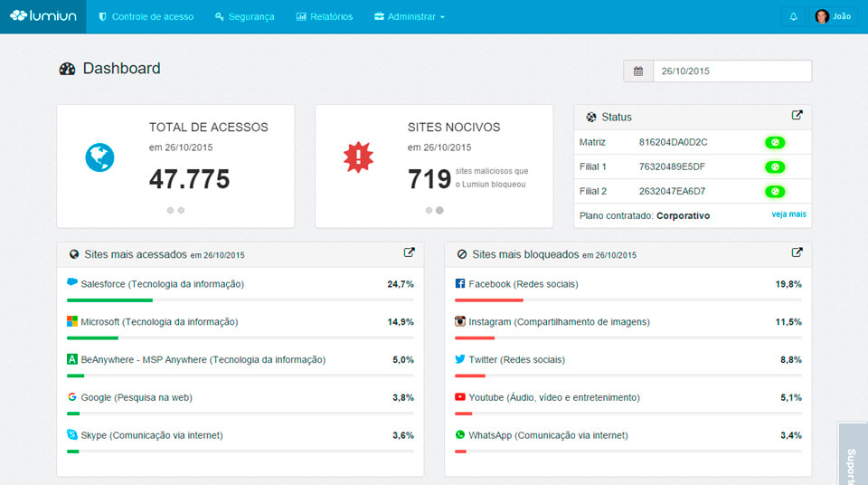The image size is (868, 485).
Task: Open the Suporte side tab
Action: (853, 454)
